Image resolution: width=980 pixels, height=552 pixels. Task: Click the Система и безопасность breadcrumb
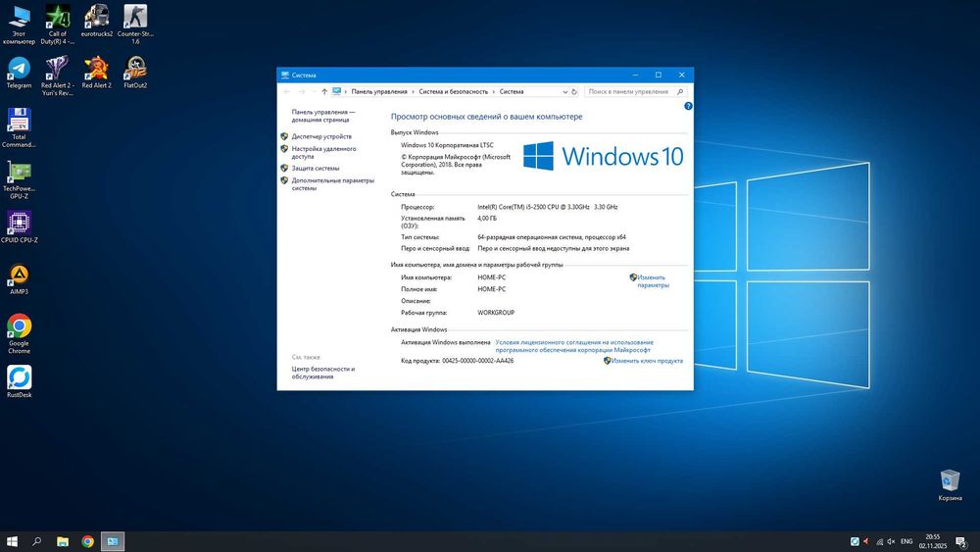coord(453,92)
